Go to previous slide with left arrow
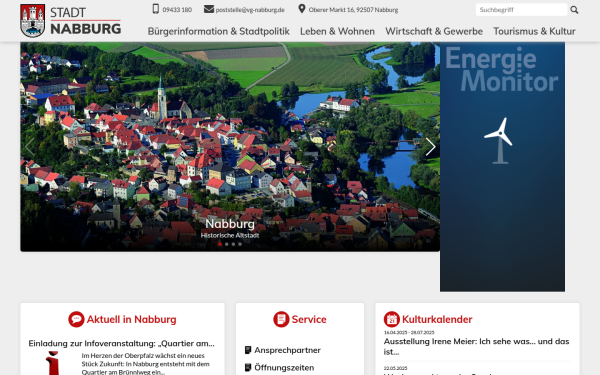The image size is (600, 375). (x=29, y=147)
